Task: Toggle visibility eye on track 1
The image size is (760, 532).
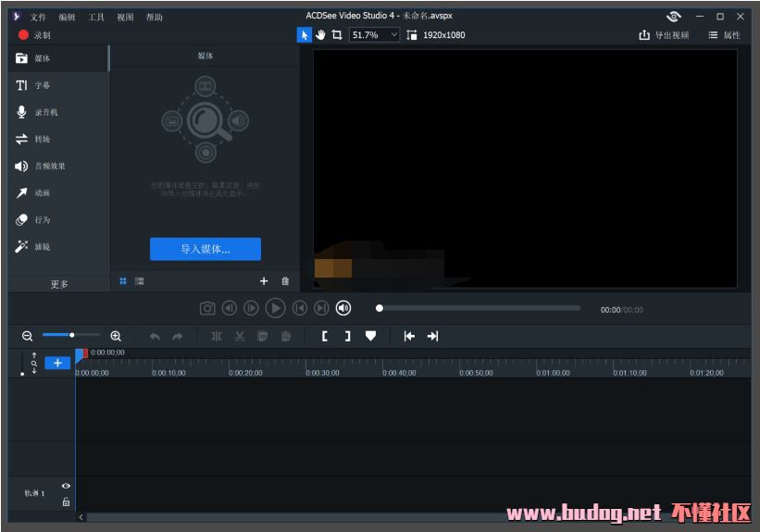Action: tap(66, 486)
